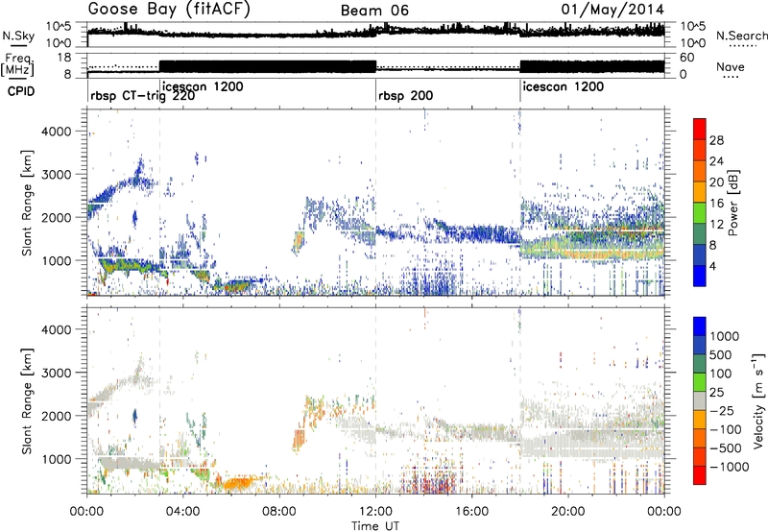768x532 pixels.
Task: Click the 'Freq. [MHz]' axis label
Action: tap(17, 64)
